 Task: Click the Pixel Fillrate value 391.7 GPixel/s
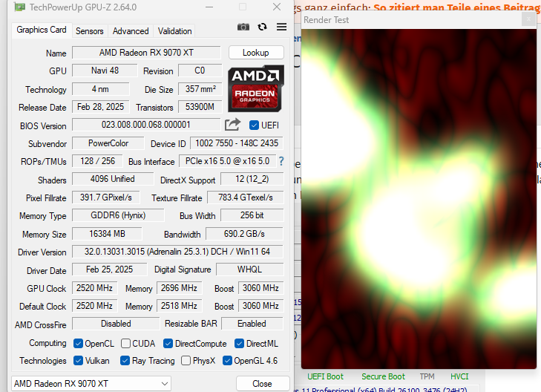point(106,197)
